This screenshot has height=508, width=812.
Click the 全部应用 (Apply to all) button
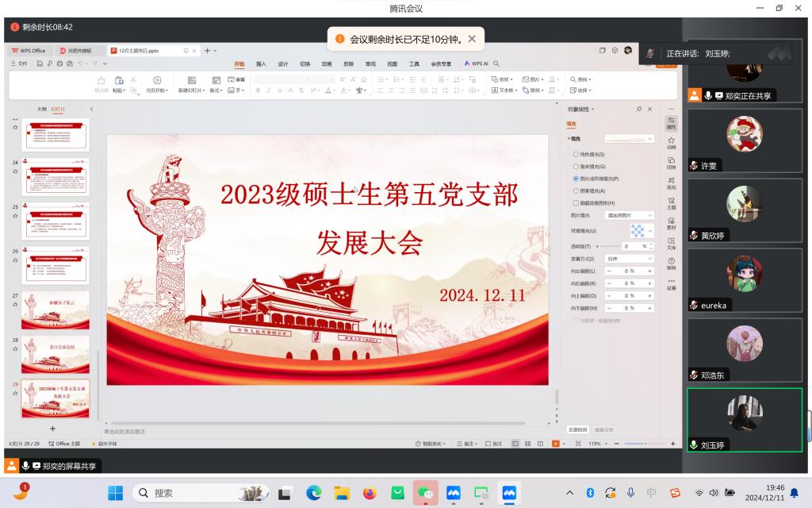[578, 429]
